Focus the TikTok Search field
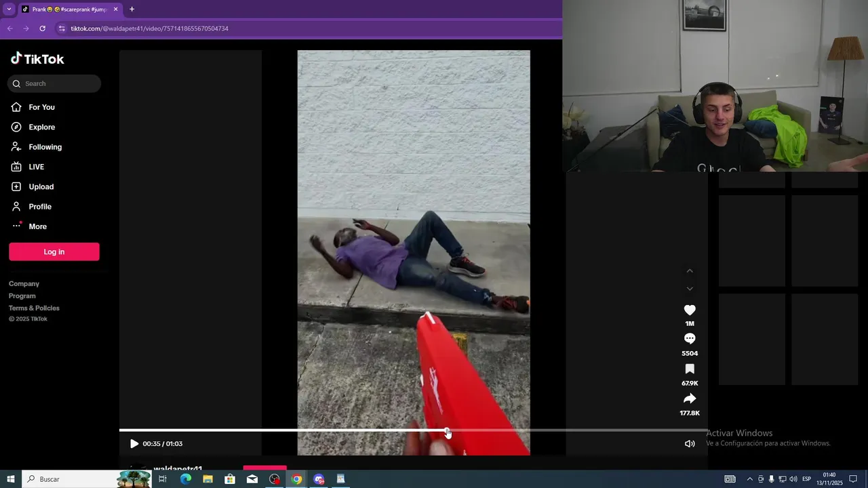Image resolution: width=868 pixels, height=488 pixels. point(54,83)
